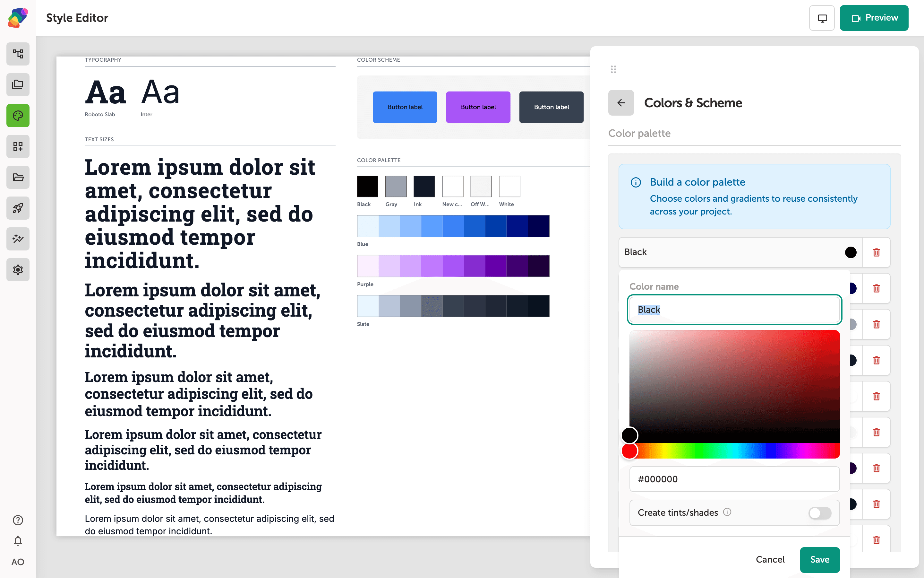The width and height of the screenshot is (924, 578).
Task: Switch device view with monitor icon
Action: pos(822,18)
